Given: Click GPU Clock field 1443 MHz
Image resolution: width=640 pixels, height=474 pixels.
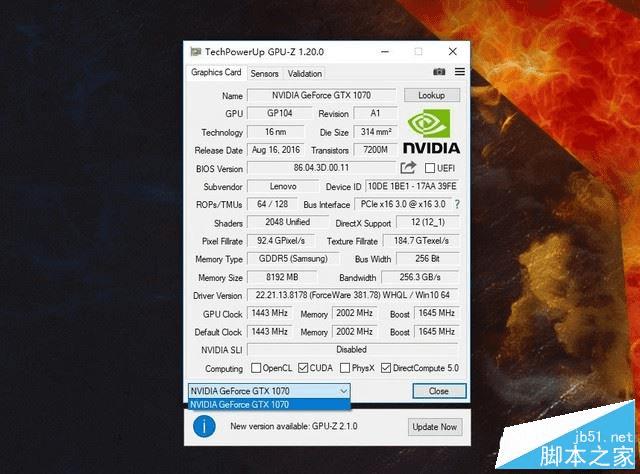Looking at the screenshot, I should [269, 313].
